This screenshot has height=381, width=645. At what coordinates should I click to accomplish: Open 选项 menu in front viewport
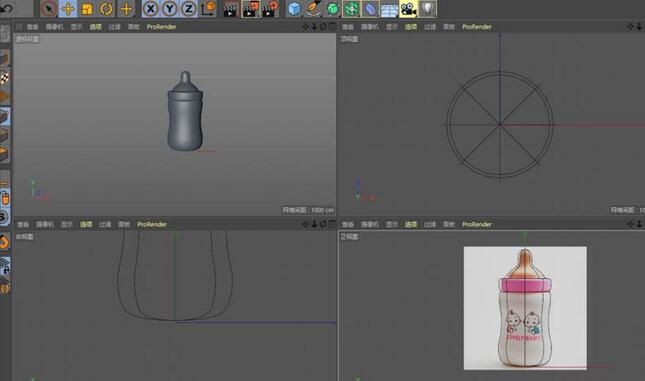pos(411,224)
